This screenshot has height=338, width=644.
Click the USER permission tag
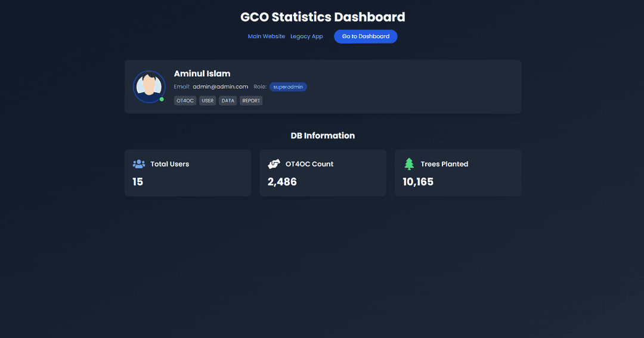[208, 101]
